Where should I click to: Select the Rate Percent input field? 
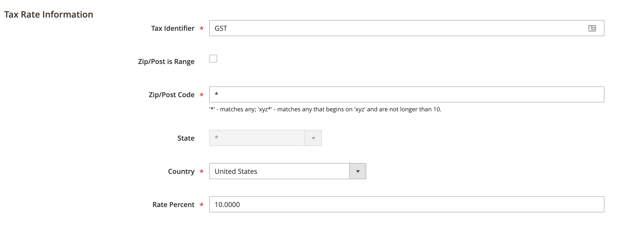[350, 205]
